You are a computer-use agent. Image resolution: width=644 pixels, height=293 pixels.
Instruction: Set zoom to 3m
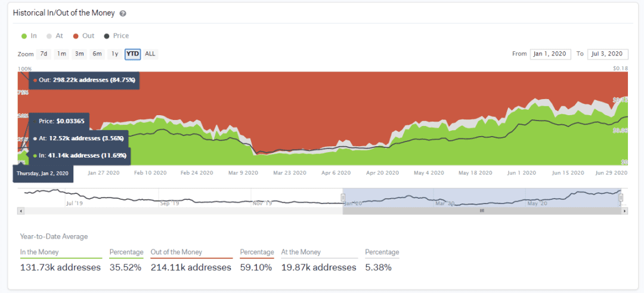[x=79, y=54]
